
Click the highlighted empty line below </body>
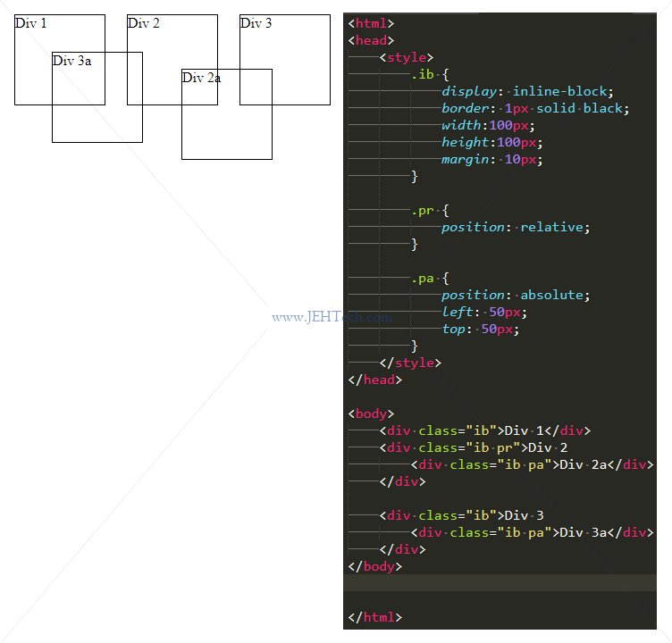500,583
